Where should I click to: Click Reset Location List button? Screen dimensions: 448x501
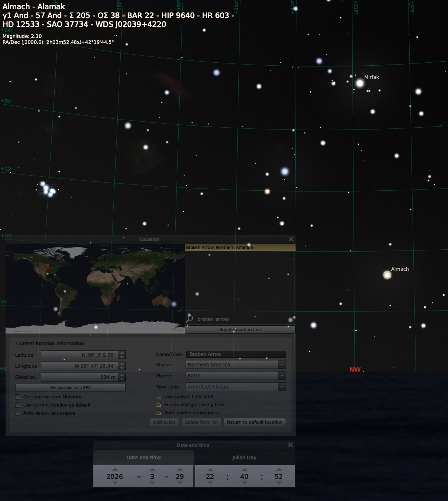click(240, 329)
